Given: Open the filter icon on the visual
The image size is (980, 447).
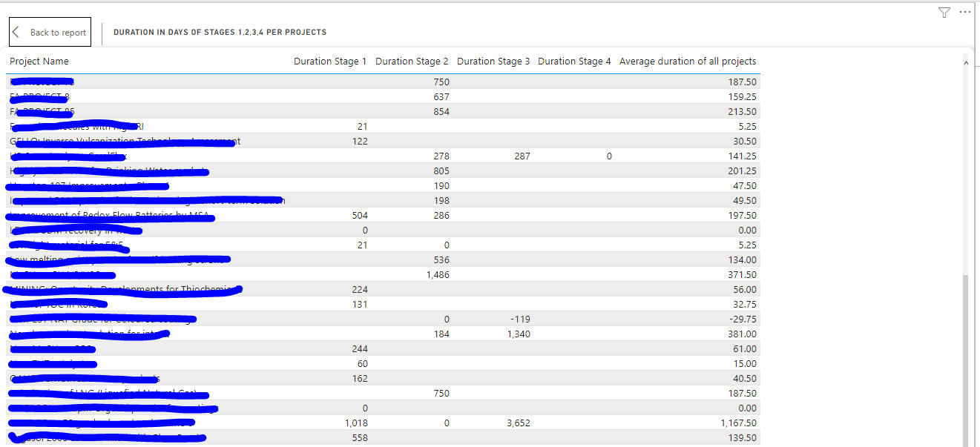Looking at the screenshot, I should click(944, 13).
